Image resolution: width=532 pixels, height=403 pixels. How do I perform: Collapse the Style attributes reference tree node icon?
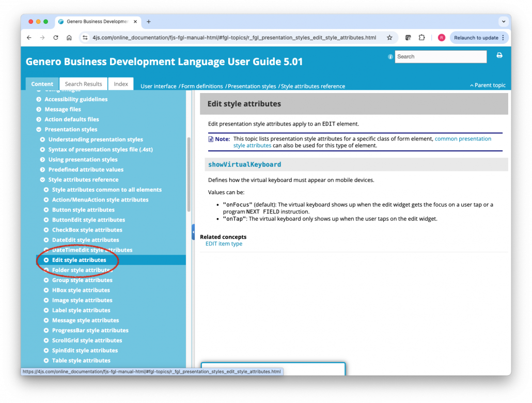pyautogui.click(x=42, y=180)
